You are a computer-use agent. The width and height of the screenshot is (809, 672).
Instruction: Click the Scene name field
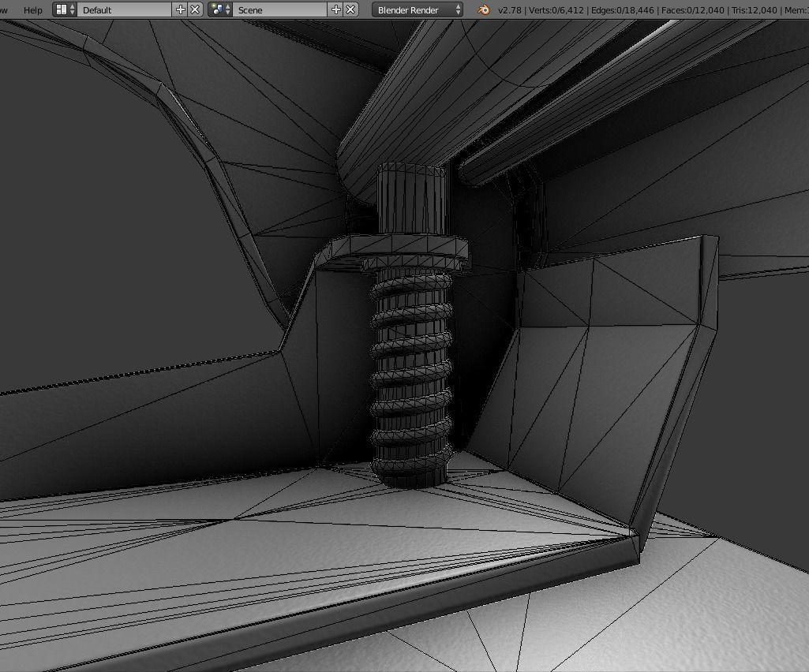(x=279, y=9)
